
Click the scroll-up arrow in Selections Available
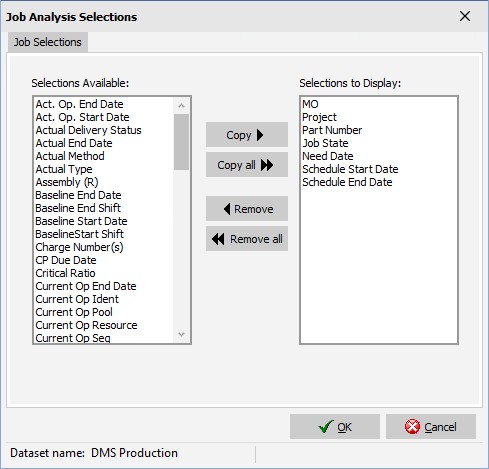[x=181, y=106]
